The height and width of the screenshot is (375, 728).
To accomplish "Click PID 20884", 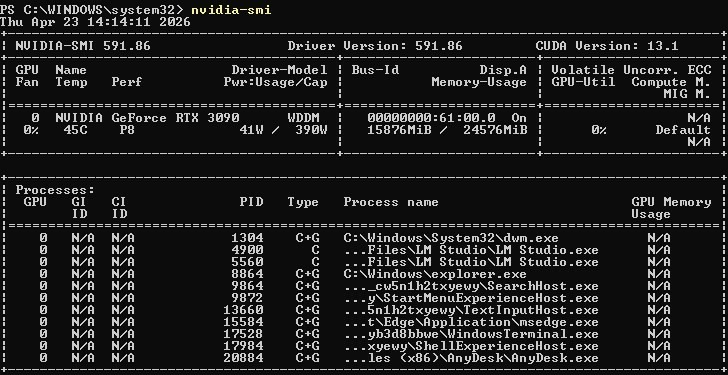I will [x=243, y=358].
